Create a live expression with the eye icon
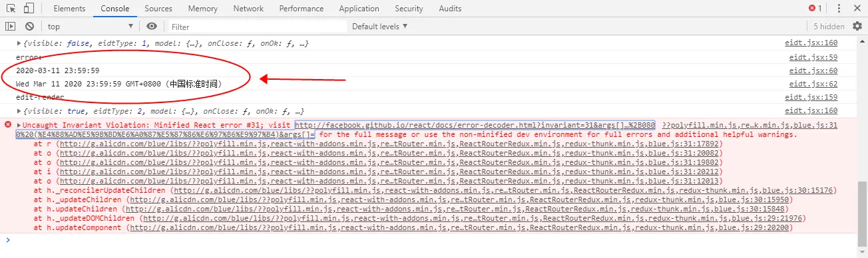 (152, 26)
